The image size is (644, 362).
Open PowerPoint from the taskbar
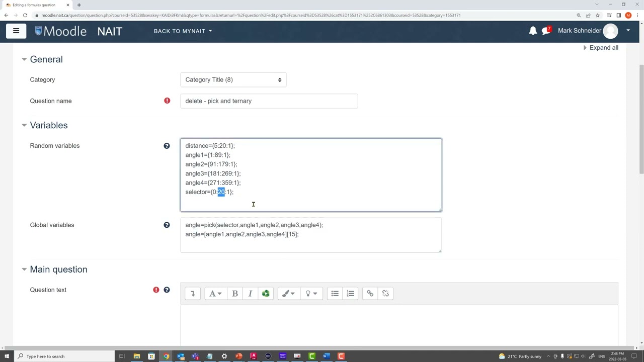[x=239, y=356]
